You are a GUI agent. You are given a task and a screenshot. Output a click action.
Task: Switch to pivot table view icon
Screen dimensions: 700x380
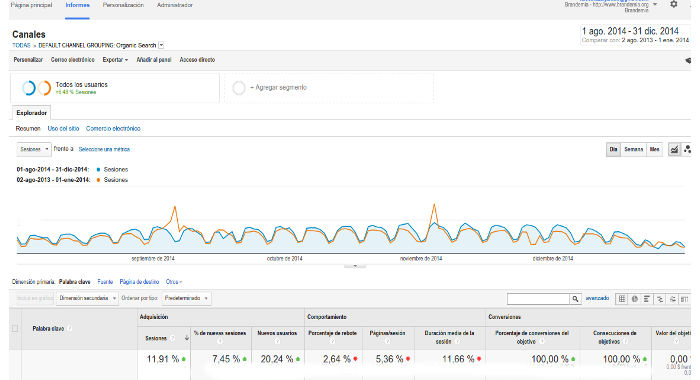(x=684, y=299)
